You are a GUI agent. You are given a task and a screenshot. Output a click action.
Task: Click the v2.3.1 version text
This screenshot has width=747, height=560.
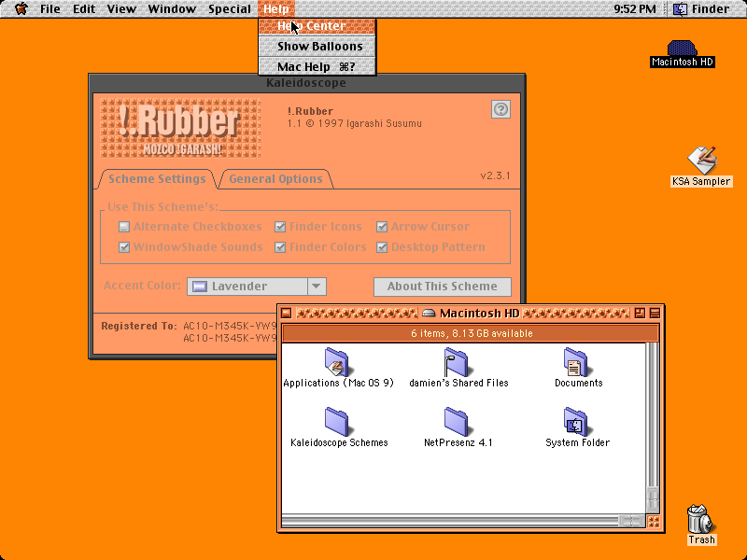click(495, 175)
